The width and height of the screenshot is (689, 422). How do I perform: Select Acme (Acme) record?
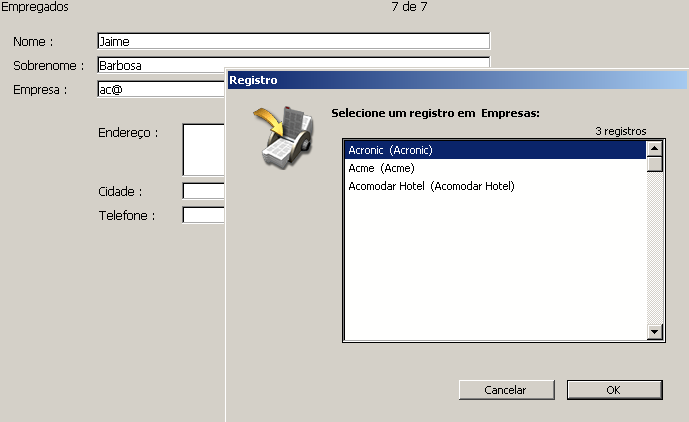click(381, 168)
